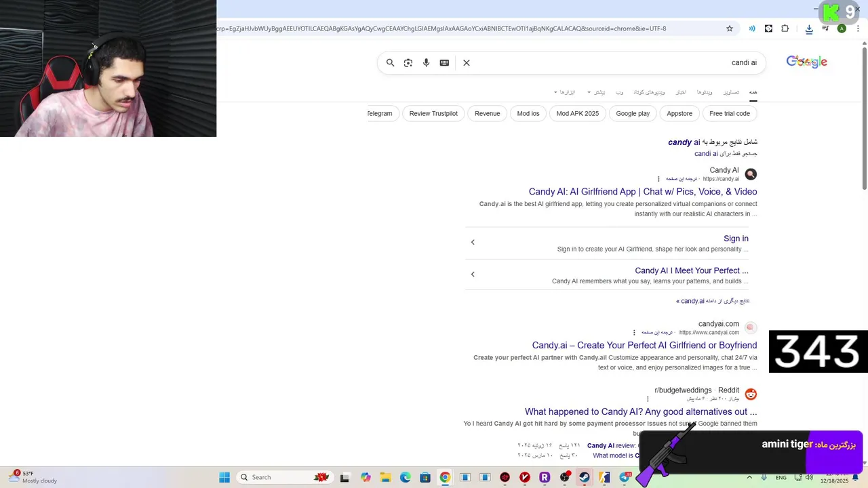Screen dimensions: 868x488
Task: Select the Google play filter chip
Action: [633, 113]
